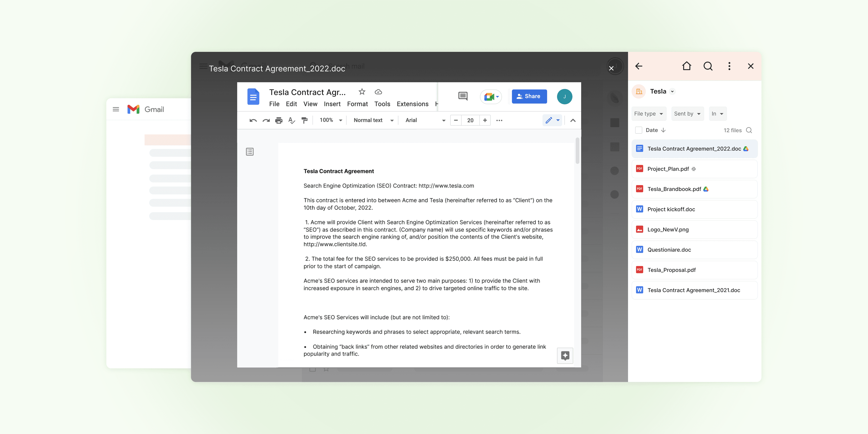
Task: Click the back arrow in the side panel
Action: (x=639, y=66)
